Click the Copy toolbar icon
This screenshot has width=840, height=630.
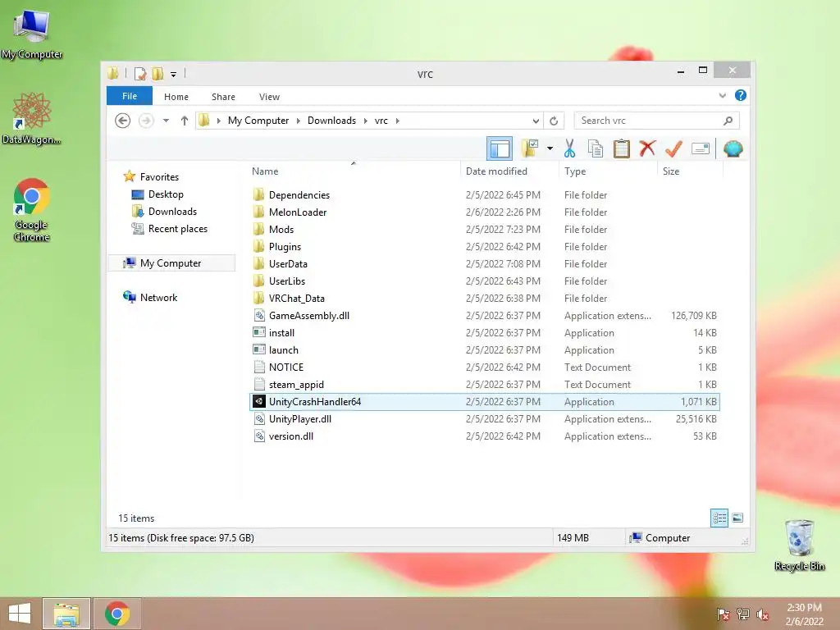596,148
